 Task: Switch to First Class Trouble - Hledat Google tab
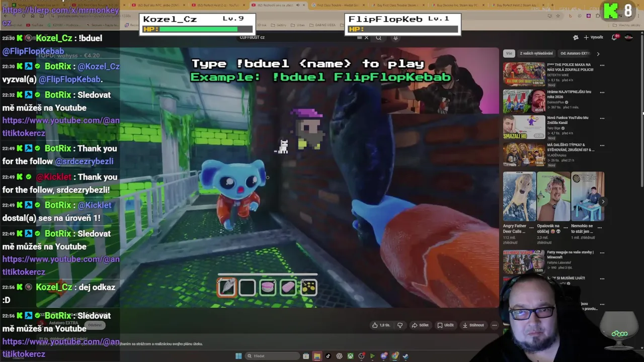(x=337, y=5)
